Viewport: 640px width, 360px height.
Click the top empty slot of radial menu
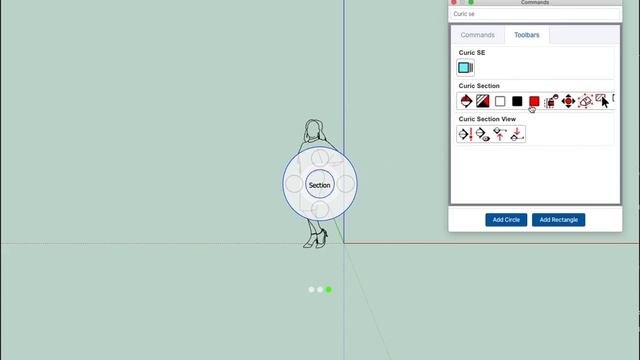tap(320, 158)
